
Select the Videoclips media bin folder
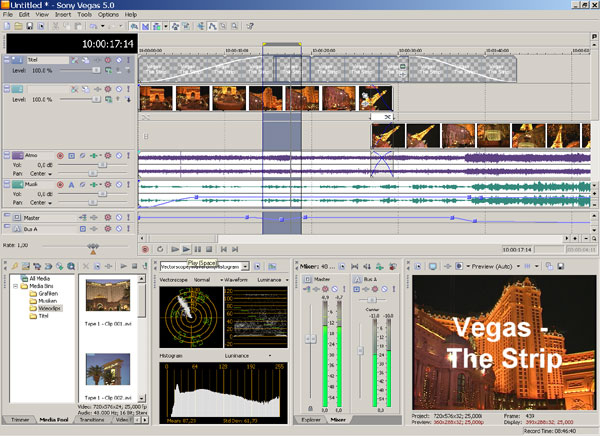click(x=50, y=309)
